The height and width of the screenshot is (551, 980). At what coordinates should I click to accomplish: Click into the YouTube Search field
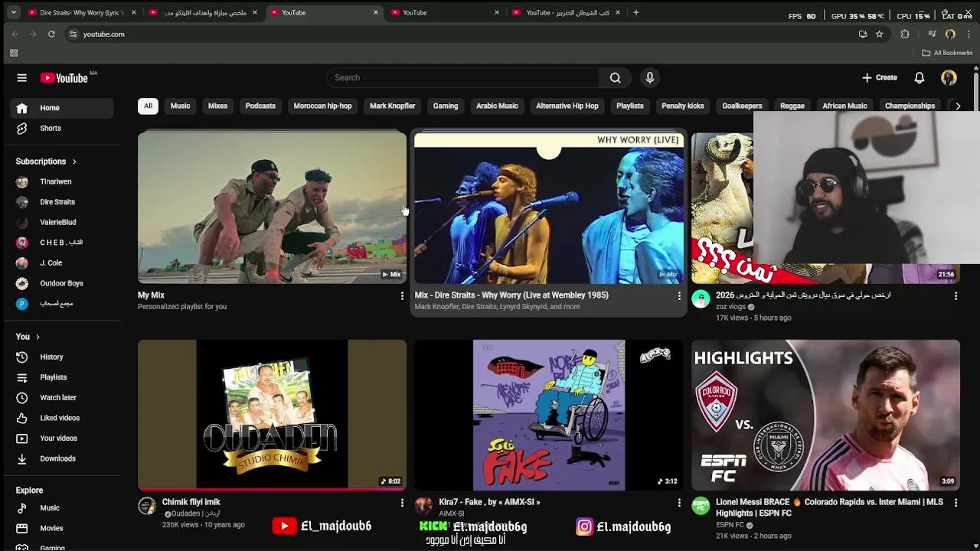pyautogui.click(x=464, y=77)
